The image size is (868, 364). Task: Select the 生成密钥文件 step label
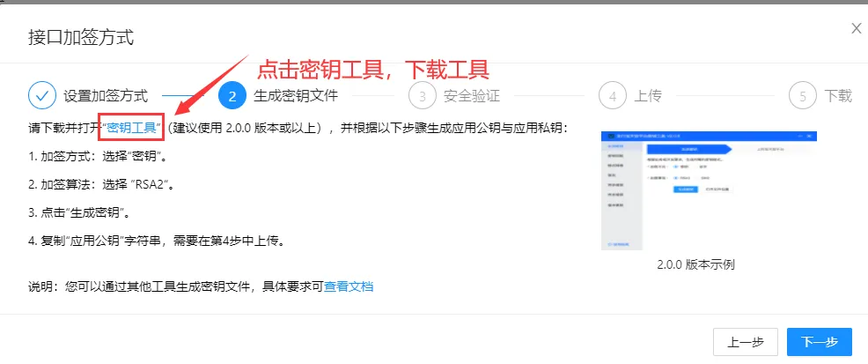pos(295,95)
